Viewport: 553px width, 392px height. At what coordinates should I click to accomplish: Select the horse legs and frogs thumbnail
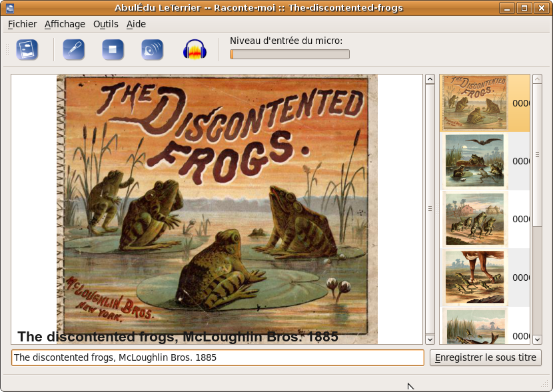475,278
